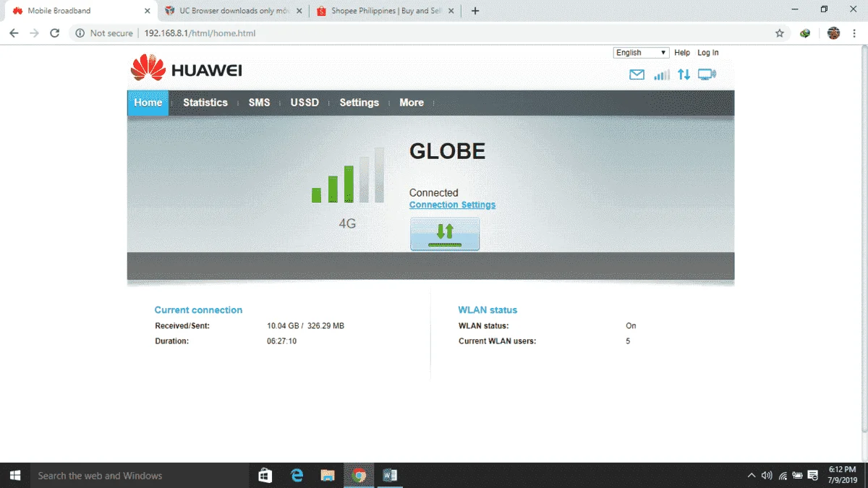Click the Duration label
Screen dimensions: 868x488
tap(171, 341)
